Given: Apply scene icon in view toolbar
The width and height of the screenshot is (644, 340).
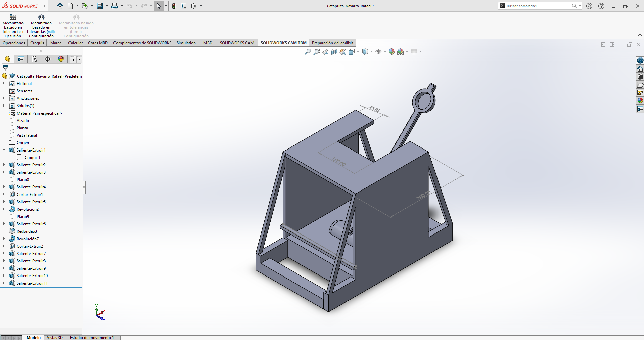Looking at the screenshot, I should click(x=401, y=52).
